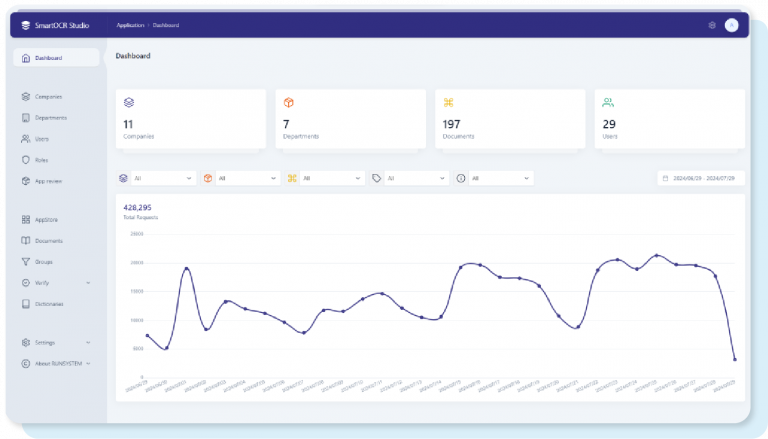768x439 pixels.
Task: Click the Settings gear icon in the sidebar
Action: coord(26,342)
